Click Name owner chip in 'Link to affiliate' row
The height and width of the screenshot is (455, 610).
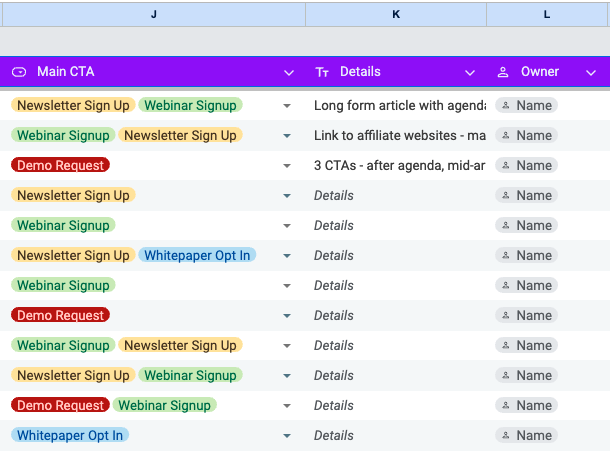[x=527, y=135]
